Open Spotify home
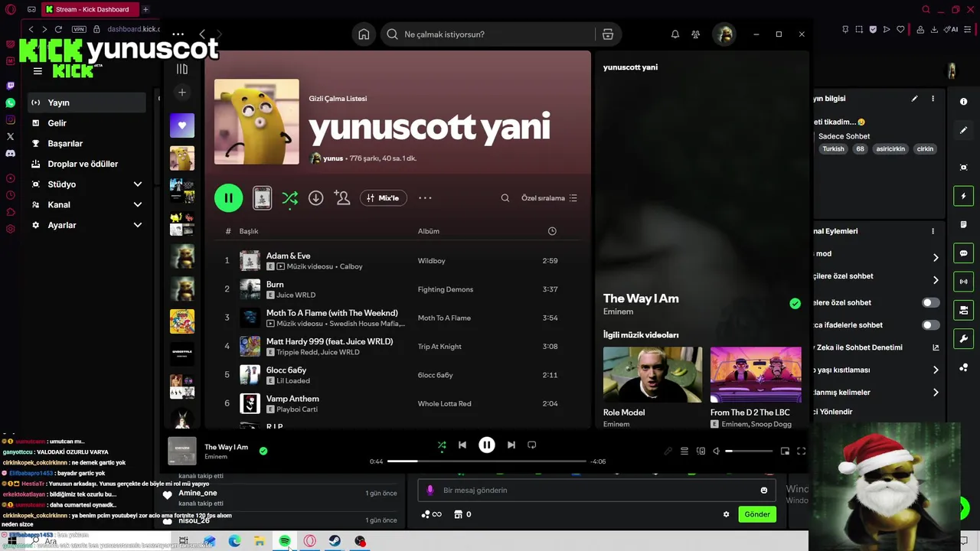 pyautogui.click(x=364, y=34)
